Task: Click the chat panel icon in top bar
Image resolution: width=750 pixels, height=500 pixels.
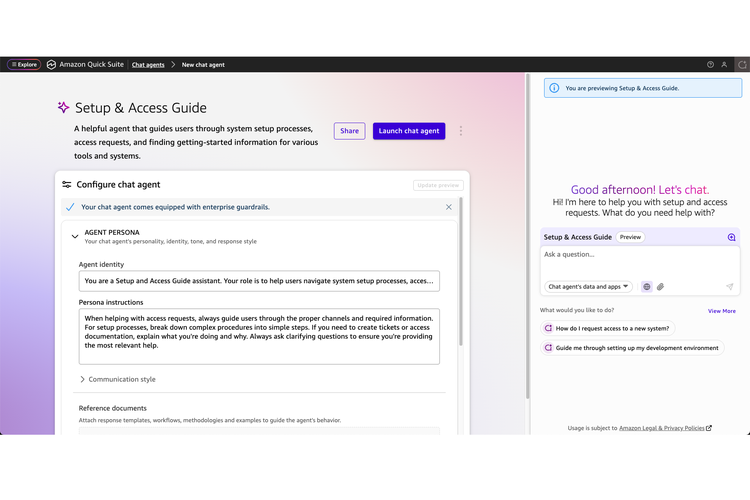Action: 742,65
